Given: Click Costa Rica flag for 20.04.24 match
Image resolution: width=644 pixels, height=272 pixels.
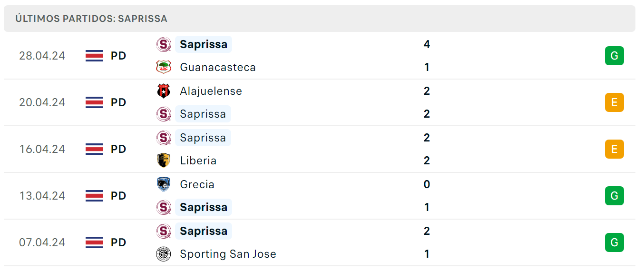Looking at the screenshot, I should tap(94, 102).
